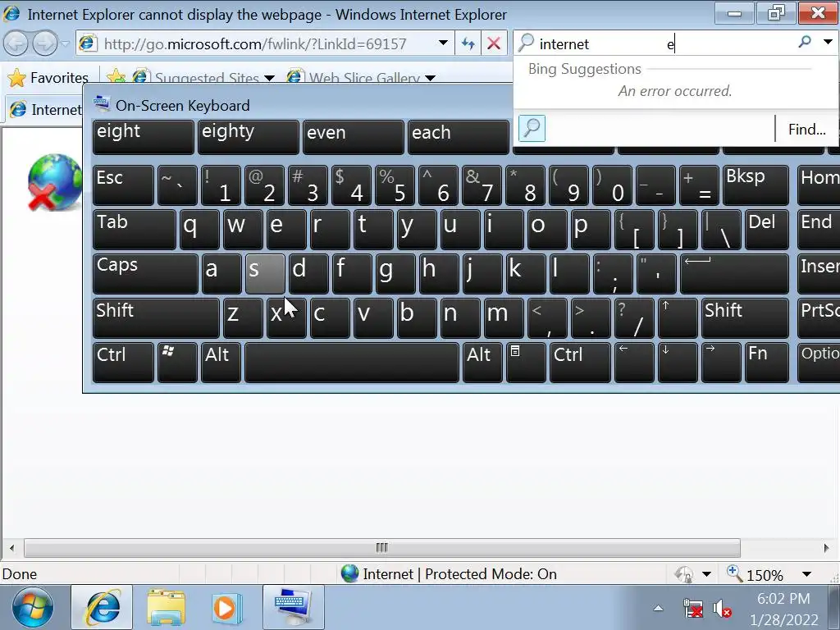
Task: Open the zoom level dropdown arrow
Action: point(807,574)
